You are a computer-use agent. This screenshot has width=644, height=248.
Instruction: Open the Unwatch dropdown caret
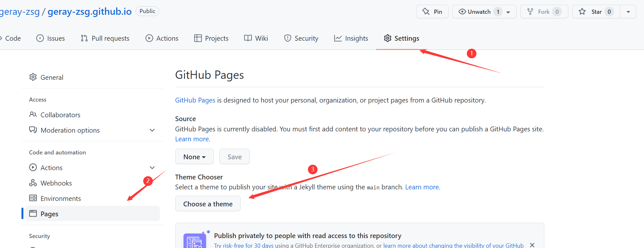coord(508,12)
